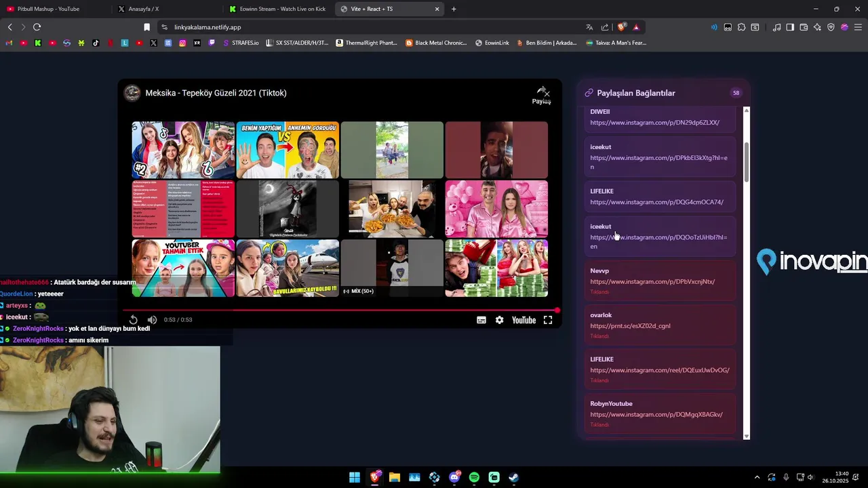Click the chain link icon beside Paylaşılan Bağlantılar
Viewport: 868px width, 488px height.
coord(589,93)
